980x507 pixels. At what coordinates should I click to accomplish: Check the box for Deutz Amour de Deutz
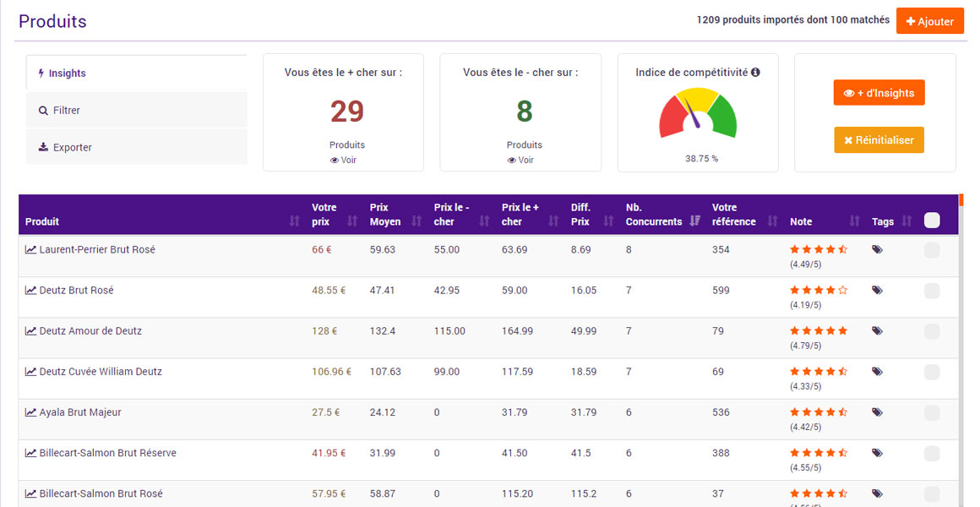pyautogui.click(x=932, y=331)
